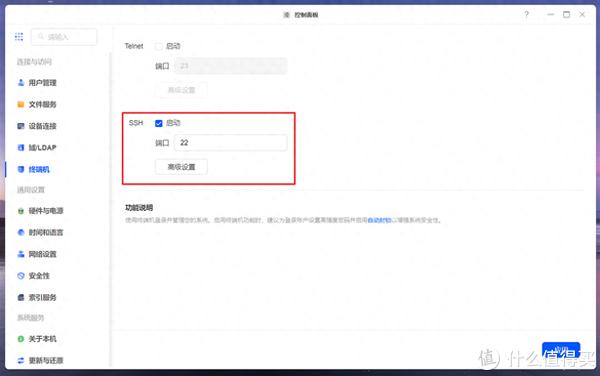Open help with the question mark icon

527,15
